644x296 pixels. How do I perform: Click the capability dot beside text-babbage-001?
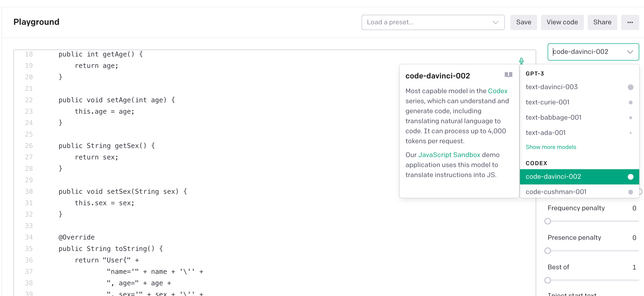tap(630, 118)
